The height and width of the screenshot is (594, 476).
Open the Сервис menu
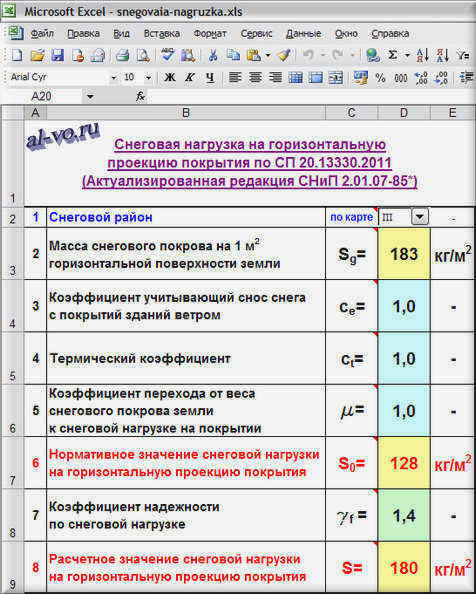click(x=256, y=34)
